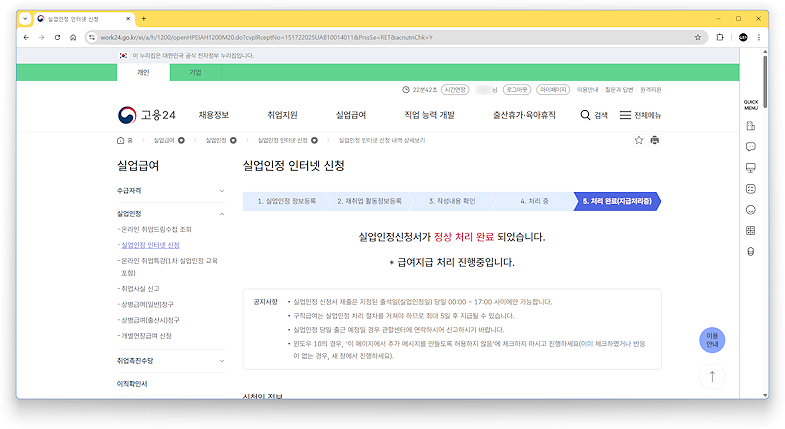Open the 출산휴가·육아휴직 main menu
Viewport: 785px width, 429px height.
(524, 115)
